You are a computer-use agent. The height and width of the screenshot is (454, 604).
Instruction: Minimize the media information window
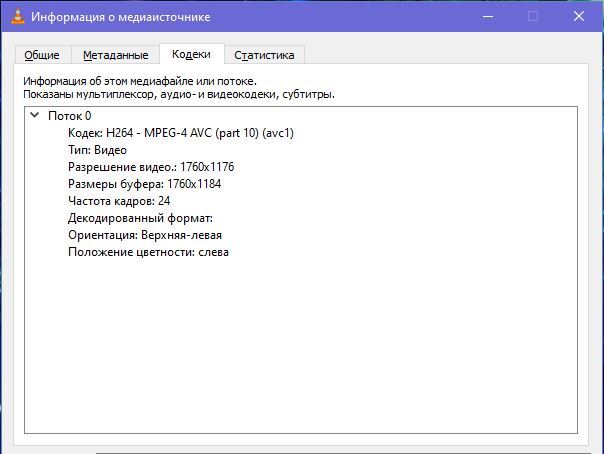tap(488, 16)
